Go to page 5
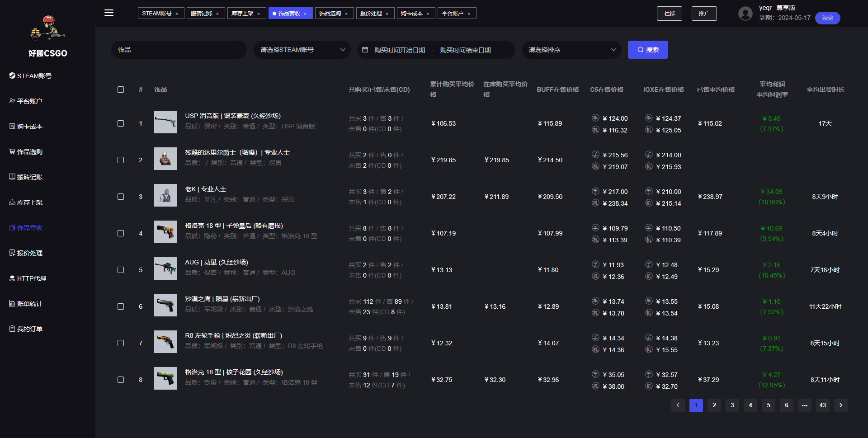The image size is (868, 438). click(769, 405)
